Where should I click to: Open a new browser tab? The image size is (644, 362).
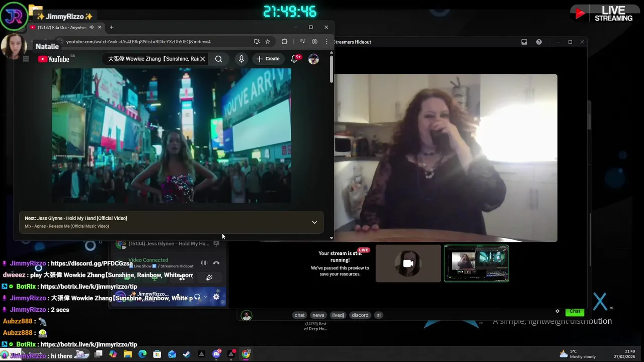(112, 27)
